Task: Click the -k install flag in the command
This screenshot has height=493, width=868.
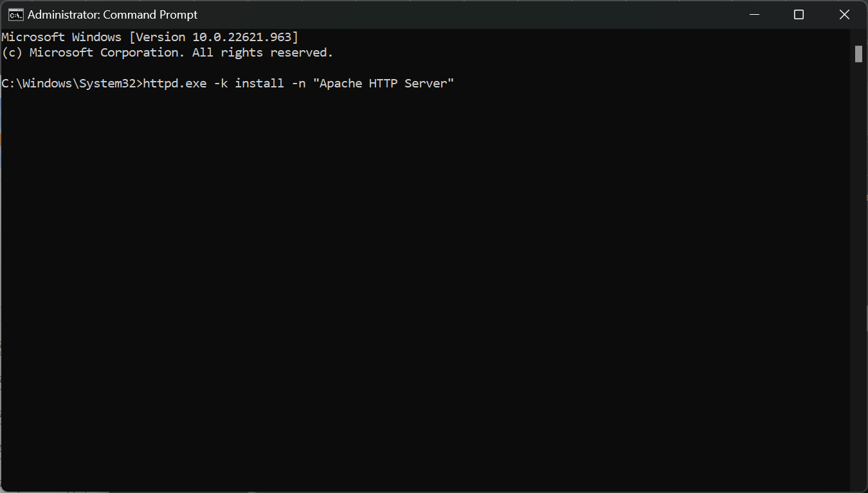Action: pos(248,83)
